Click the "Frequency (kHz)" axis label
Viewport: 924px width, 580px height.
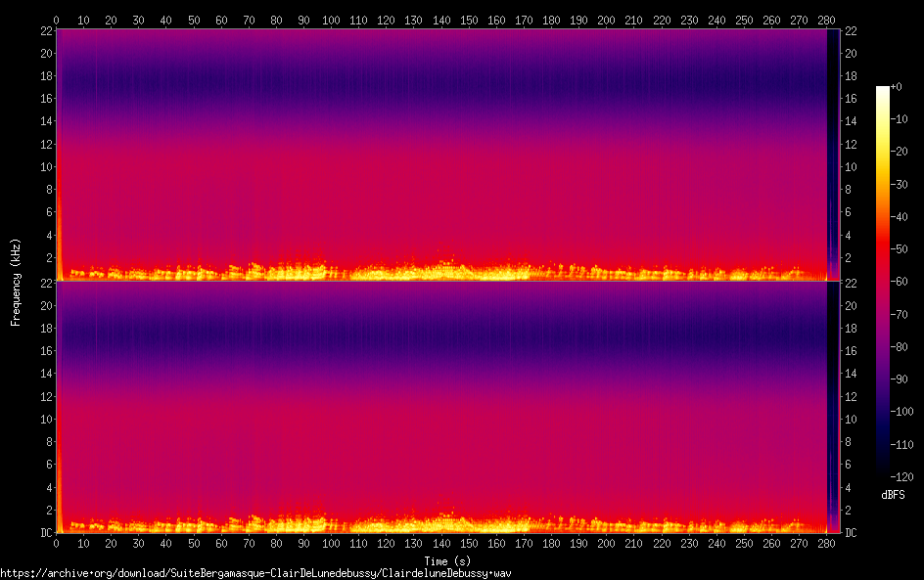click(x=16, y=282)
